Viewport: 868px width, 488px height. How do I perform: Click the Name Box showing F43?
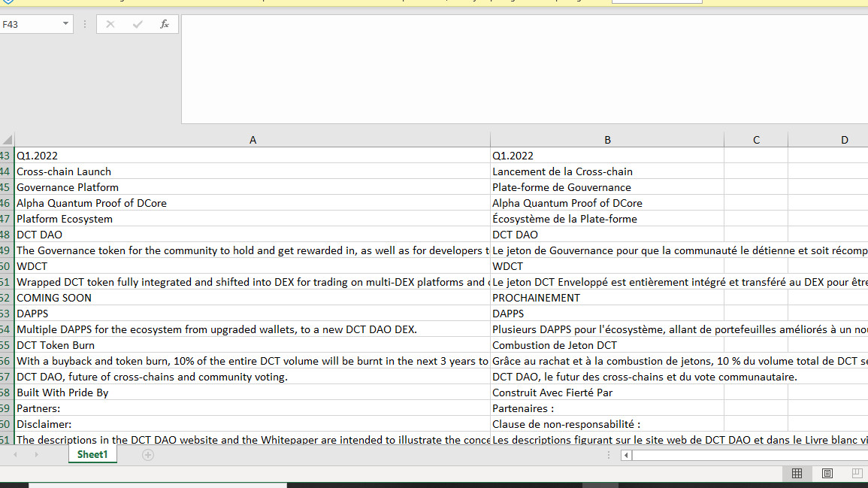tap(29, 24)
